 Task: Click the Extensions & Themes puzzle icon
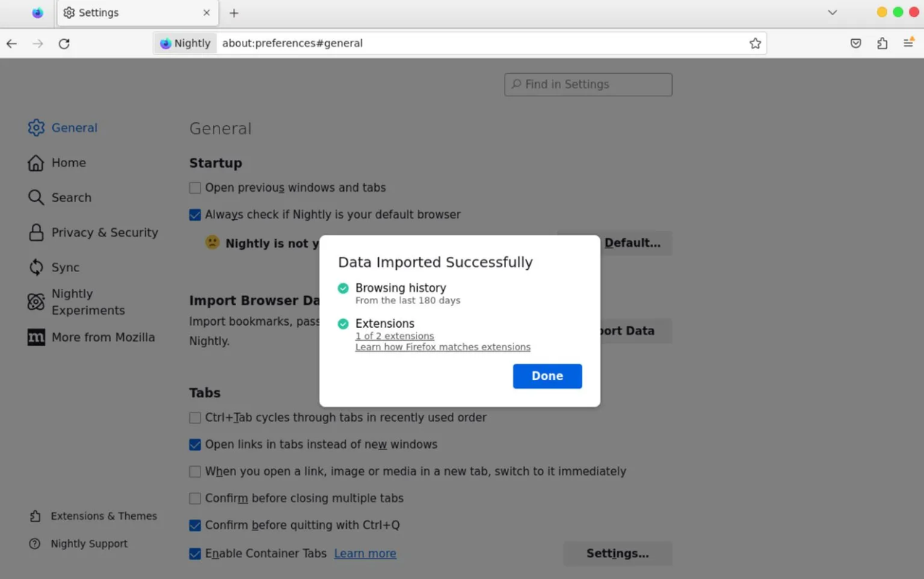coord(35,516)
